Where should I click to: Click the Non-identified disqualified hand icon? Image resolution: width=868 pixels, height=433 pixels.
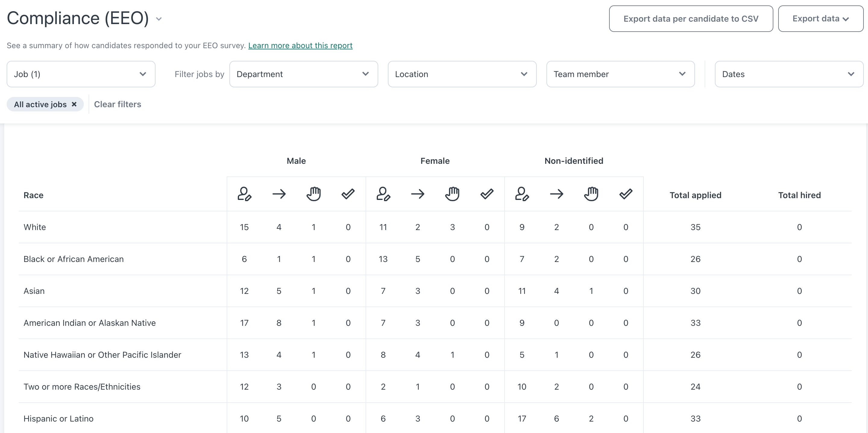[591, 194]
